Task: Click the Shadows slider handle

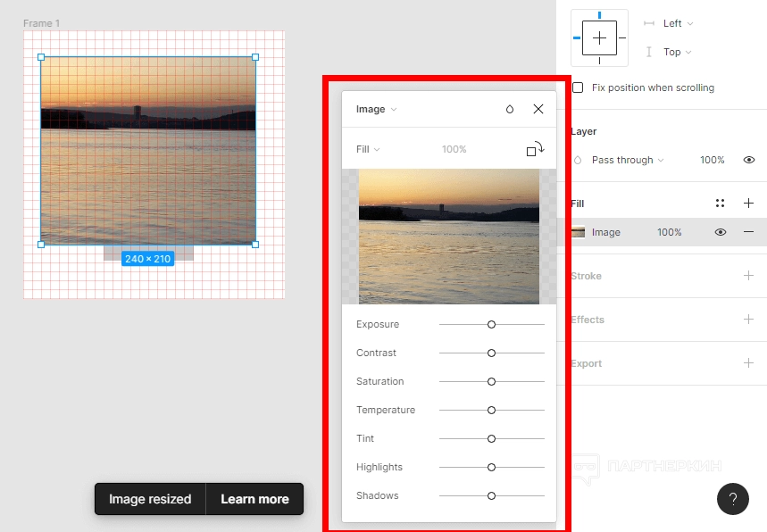Action: coord(492,495)
